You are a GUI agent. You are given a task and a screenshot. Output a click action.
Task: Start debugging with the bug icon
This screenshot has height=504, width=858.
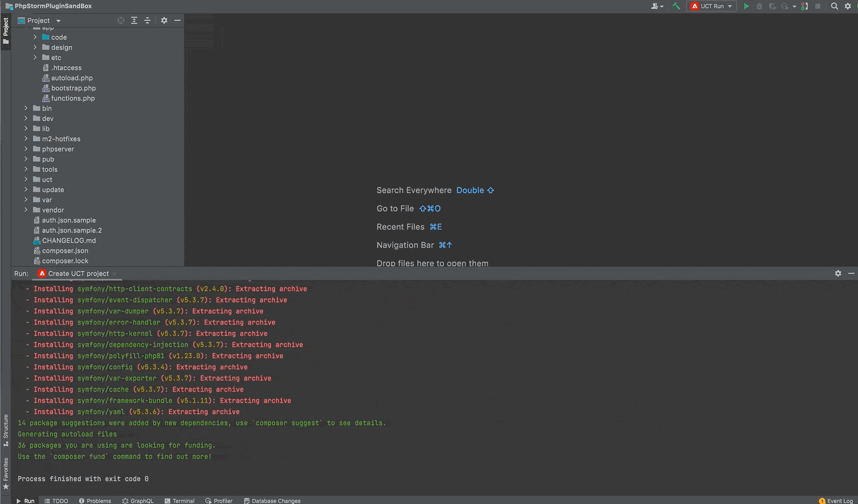point(759,6)
